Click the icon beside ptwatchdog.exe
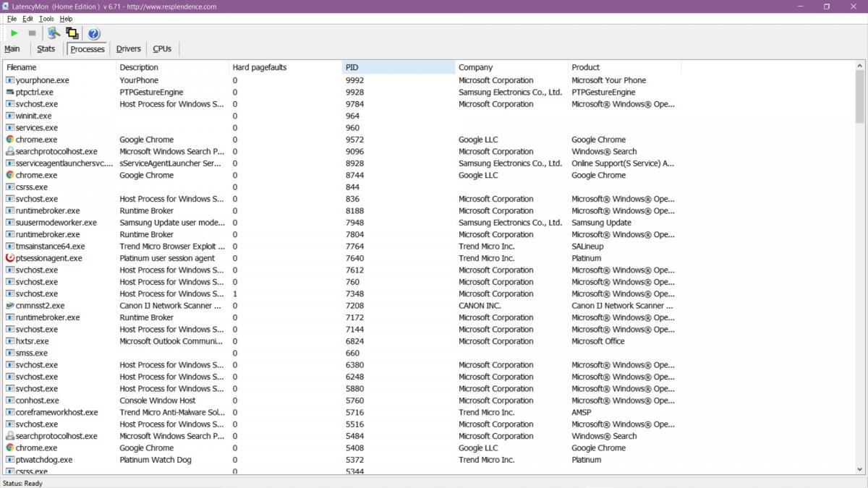Viewport: 868px width, 488px height. tap(10, 460)
